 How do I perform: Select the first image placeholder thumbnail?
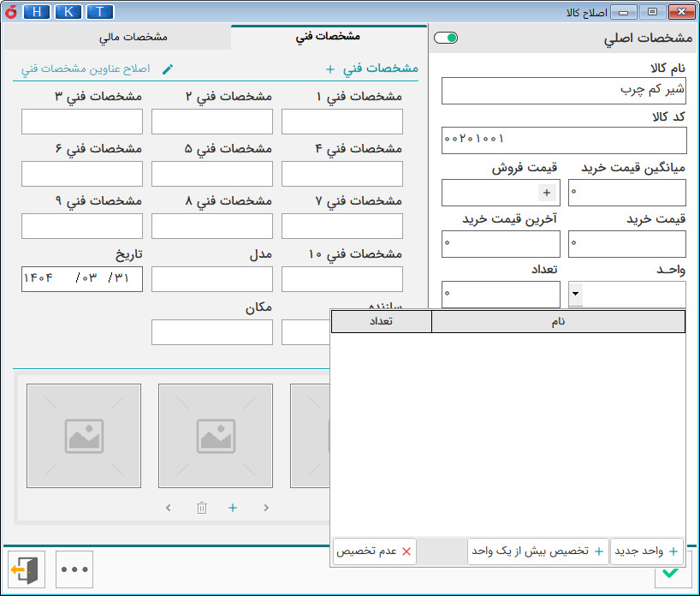point(84,436)
